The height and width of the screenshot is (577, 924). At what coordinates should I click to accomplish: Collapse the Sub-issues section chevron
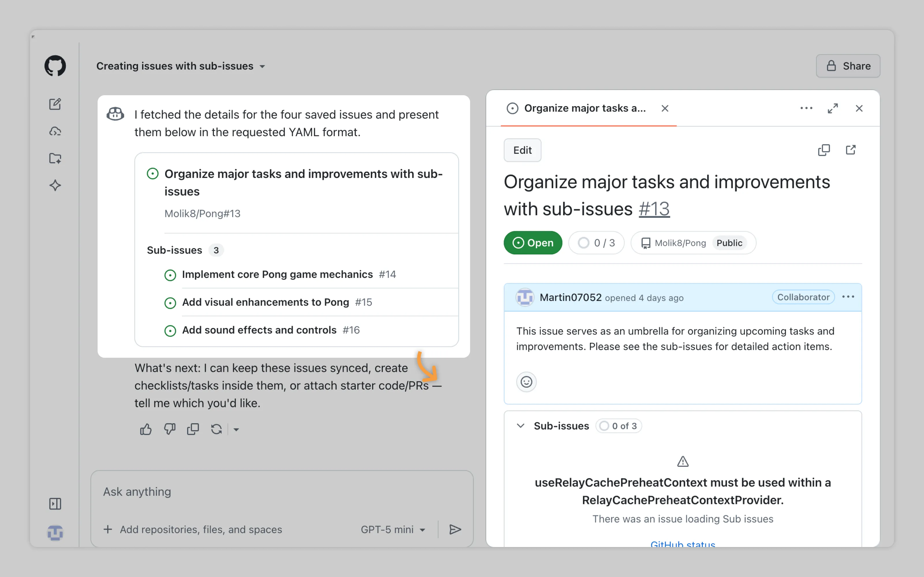(520, 426)
